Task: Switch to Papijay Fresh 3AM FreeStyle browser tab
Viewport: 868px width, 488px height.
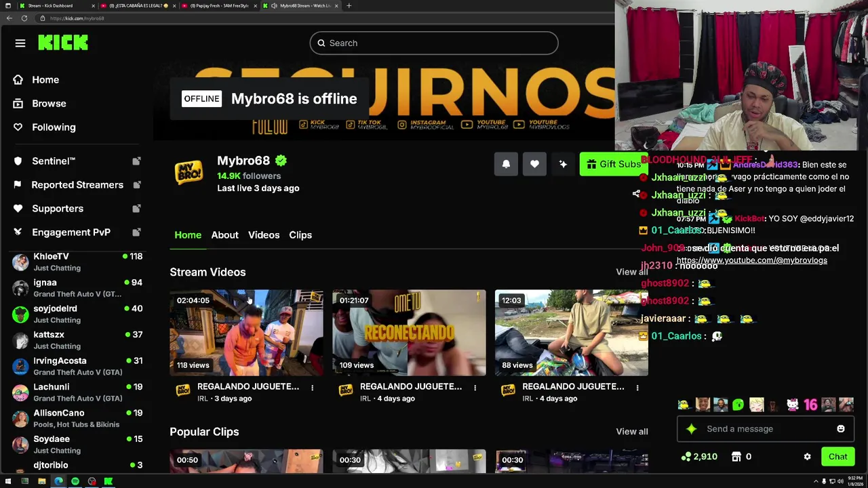Action: (218, 5)
